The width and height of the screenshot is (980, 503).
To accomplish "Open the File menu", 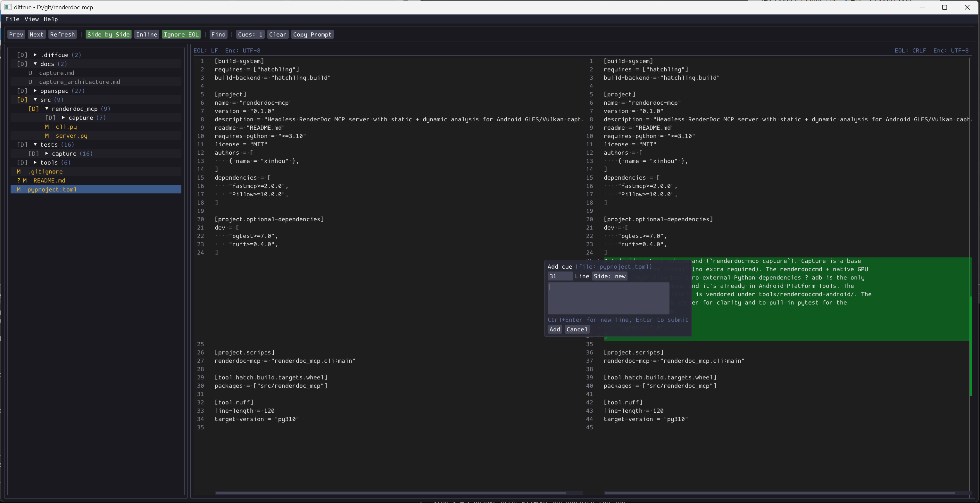I will [x=12, y=19].
